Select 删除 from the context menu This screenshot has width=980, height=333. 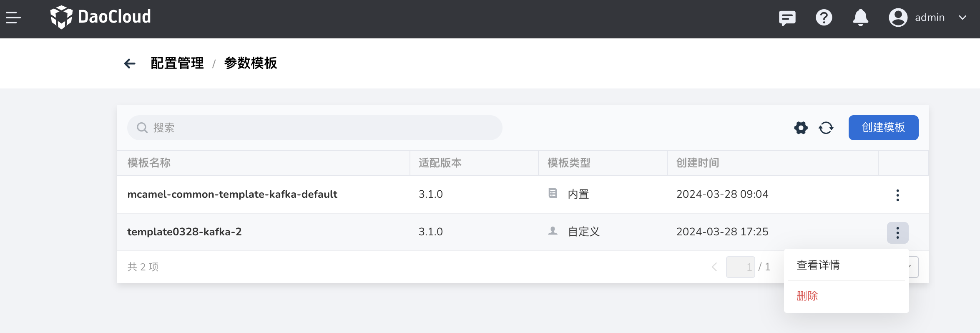point(807,295)
